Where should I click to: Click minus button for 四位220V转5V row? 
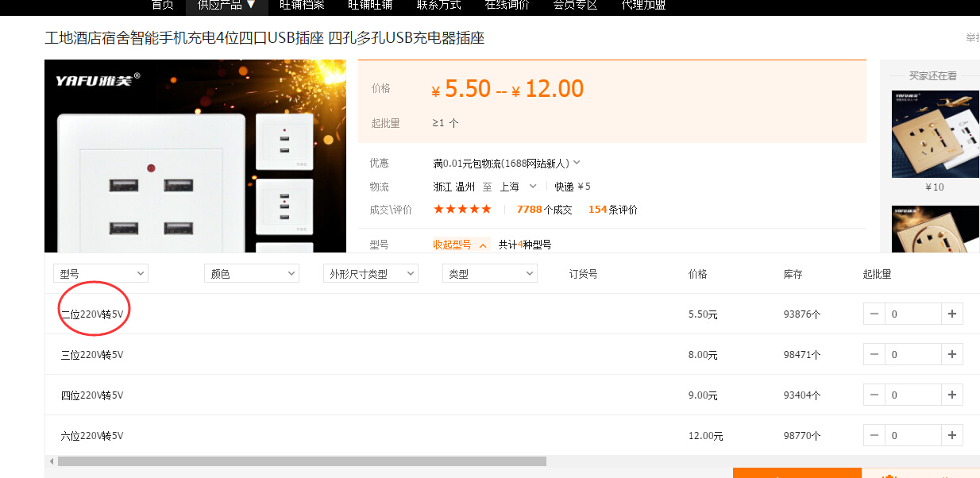tap(874, 395)
